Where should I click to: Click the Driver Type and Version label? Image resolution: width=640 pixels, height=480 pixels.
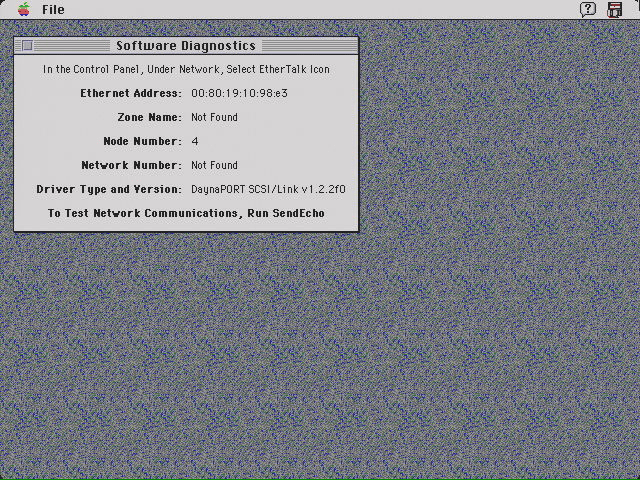109,189
